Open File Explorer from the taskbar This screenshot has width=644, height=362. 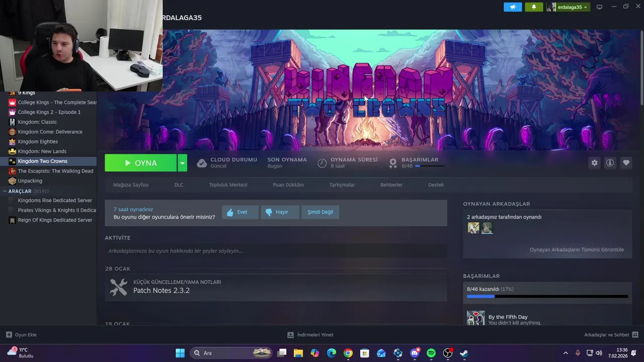pos(298,353)
